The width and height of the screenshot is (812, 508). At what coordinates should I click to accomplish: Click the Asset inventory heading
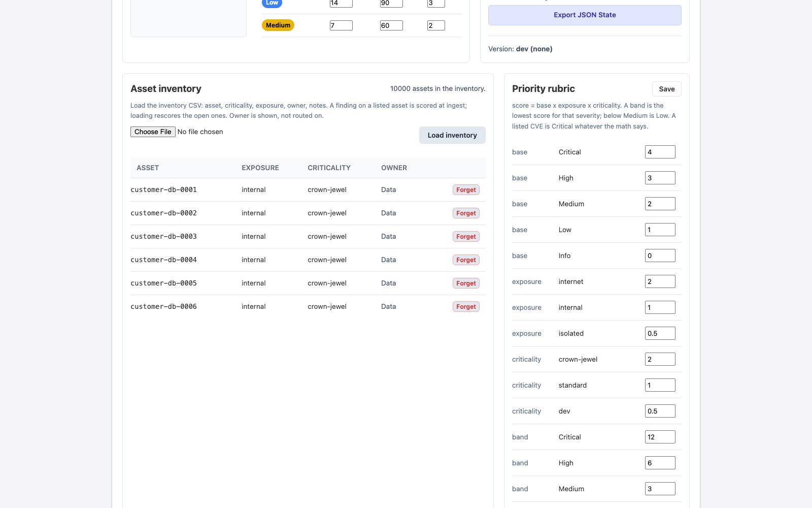[x=166, y=89]
